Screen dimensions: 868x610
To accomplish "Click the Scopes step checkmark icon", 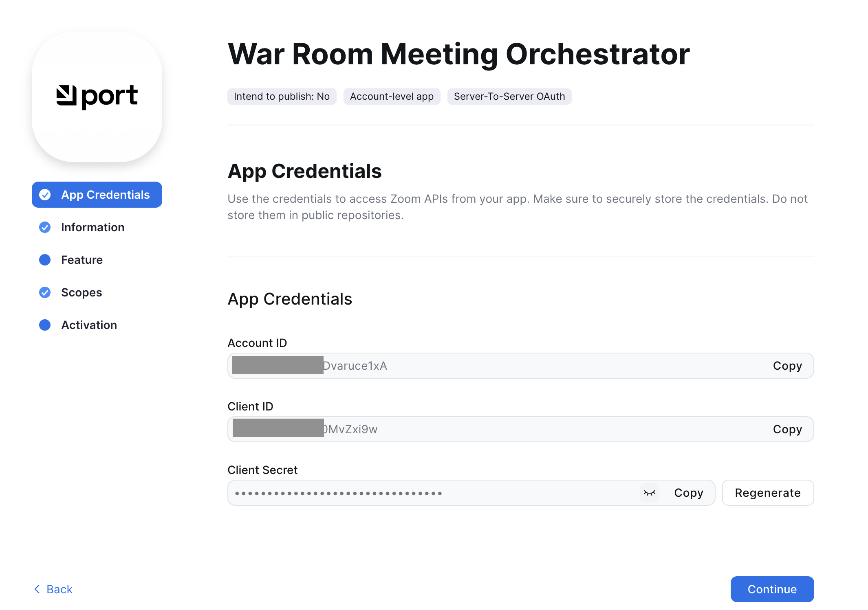I will coord(45,292).
